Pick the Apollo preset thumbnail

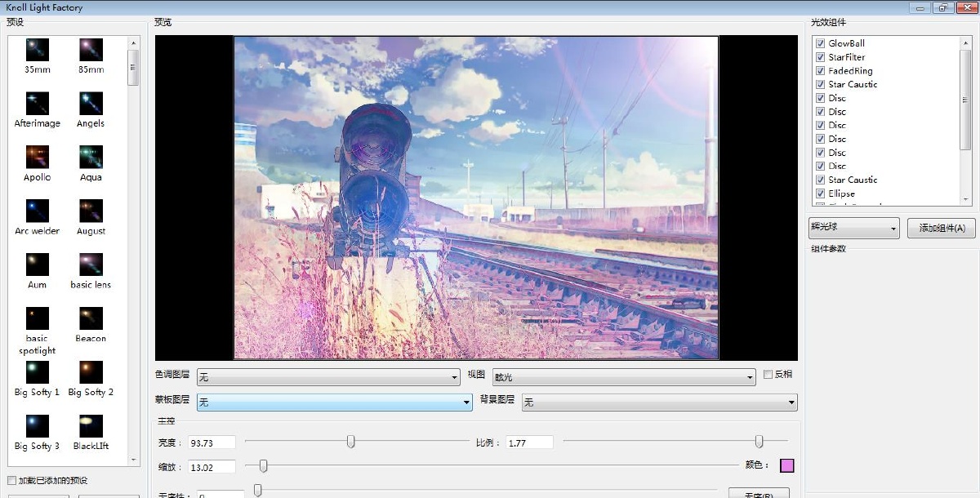point(37,157)
